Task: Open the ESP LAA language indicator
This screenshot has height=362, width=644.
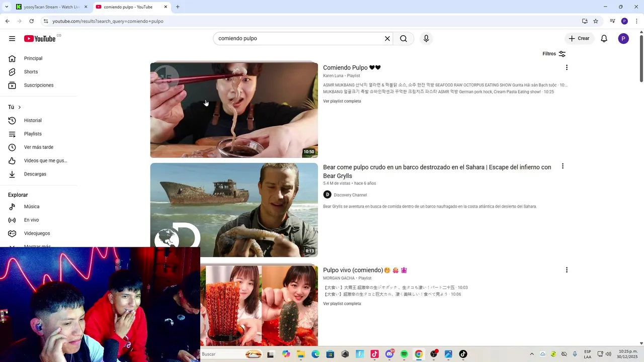Action: (x=588, y=354)
